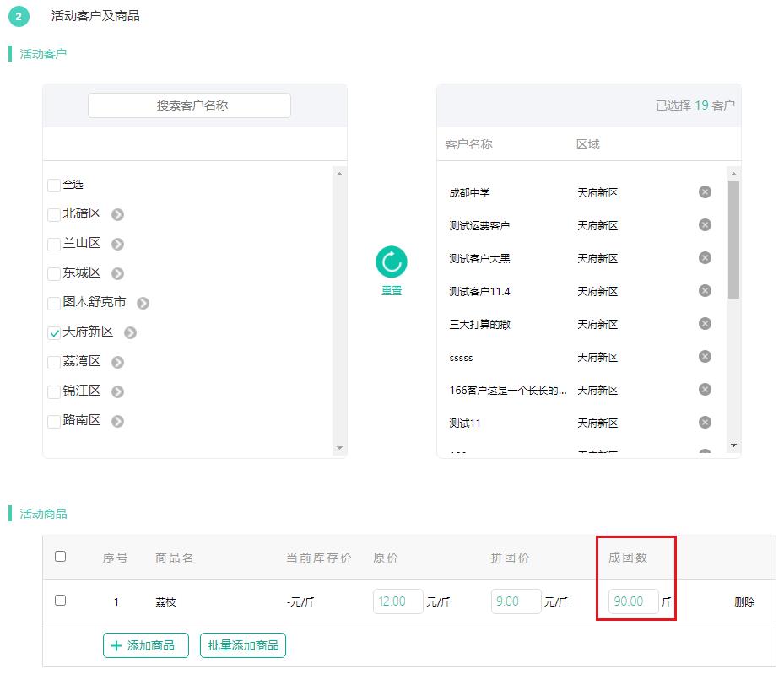The width and height of the screenshot is (784, 674).
Task: Remove 测试客户11.4 from the selection
Action: tap(705, 290)
